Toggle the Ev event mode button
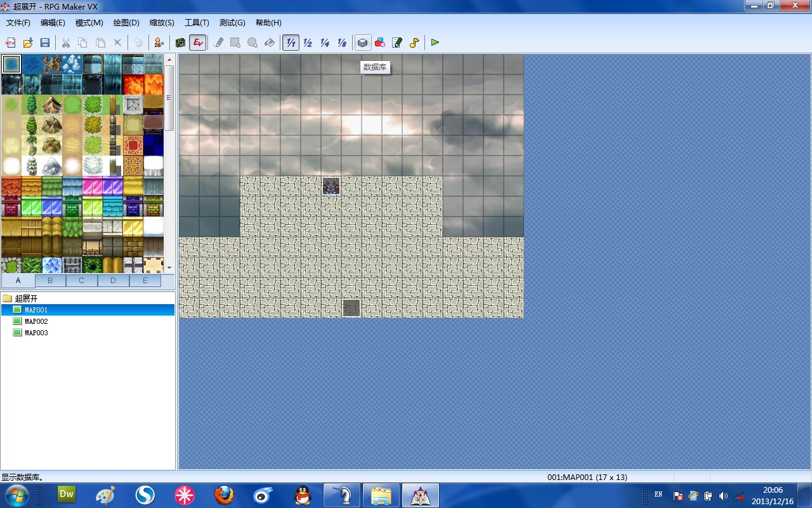The width and height of the screenshot is (812, 508). pyautogui.click(x=198, y=43)
